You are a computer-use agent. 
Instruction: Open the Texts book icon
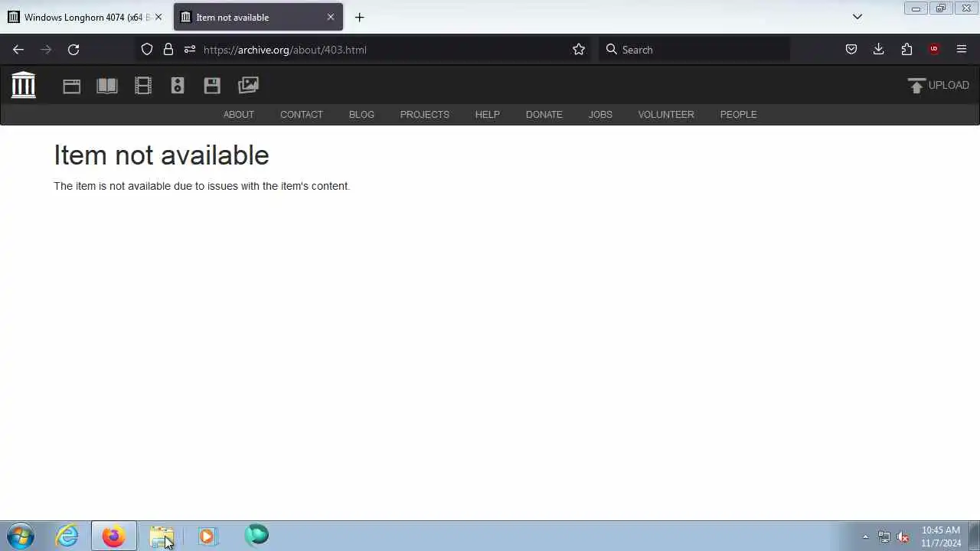pos(107,86)
